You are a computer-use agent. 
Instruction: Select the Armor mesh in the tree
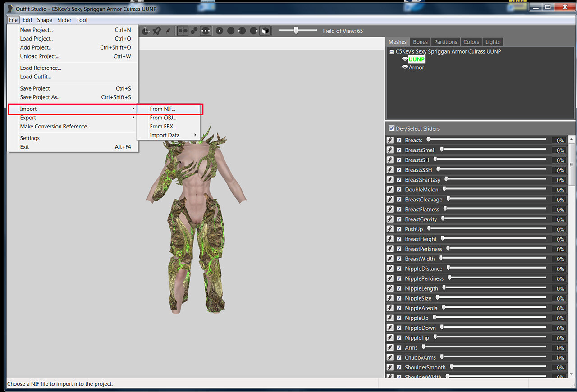pos(416,68)
